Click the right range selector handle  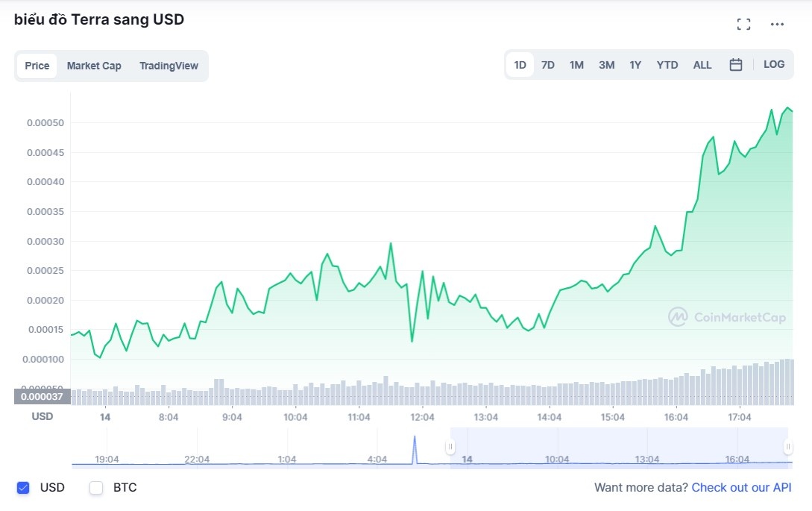tap(788, 447)
